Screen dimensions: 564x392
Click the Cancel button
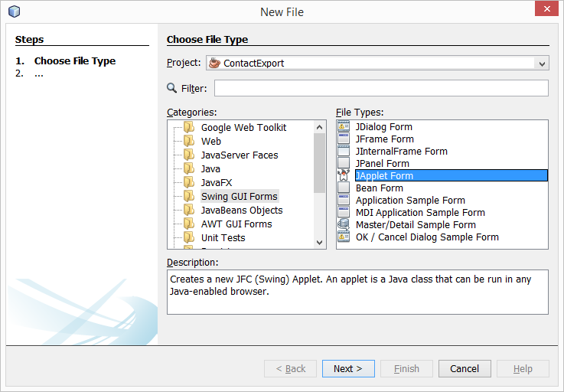tap(465, 369)
